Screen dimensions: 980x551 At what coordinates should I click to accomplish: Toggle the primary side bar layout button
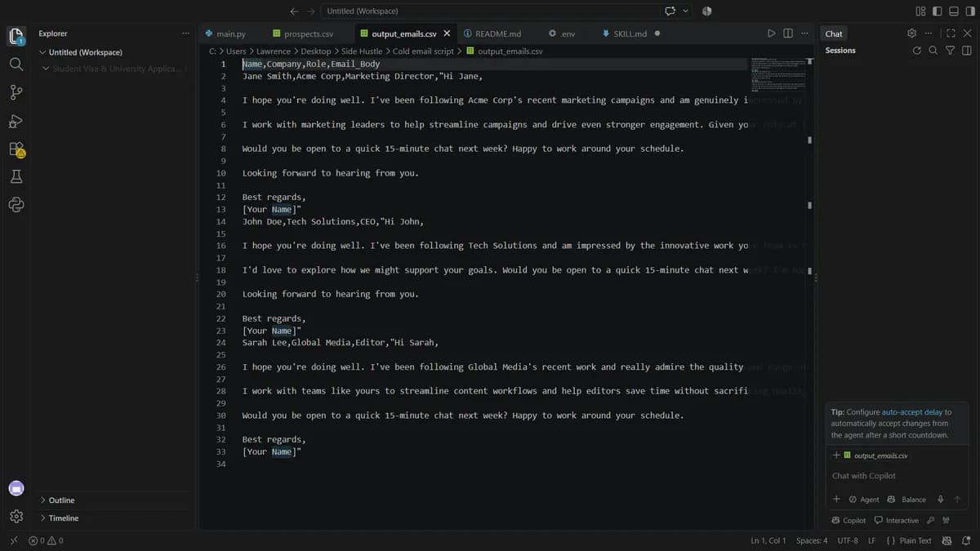pos(937,11)
